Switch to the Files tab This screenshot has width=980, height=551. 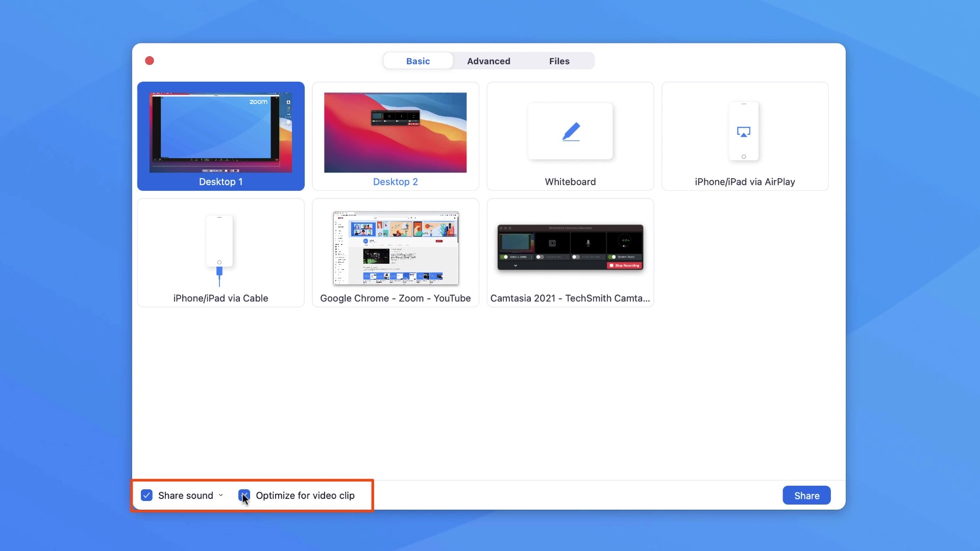559,61
